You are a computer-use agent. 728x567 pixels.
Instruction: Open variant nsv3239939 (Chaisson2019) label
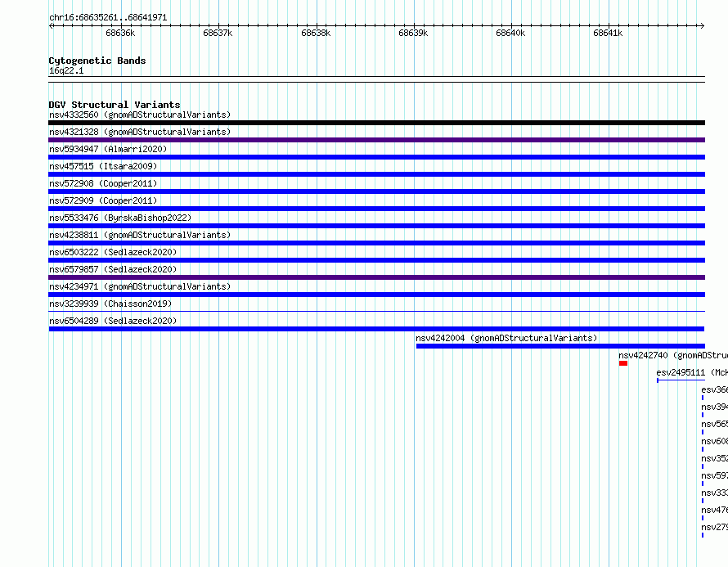tap(110, 304)
